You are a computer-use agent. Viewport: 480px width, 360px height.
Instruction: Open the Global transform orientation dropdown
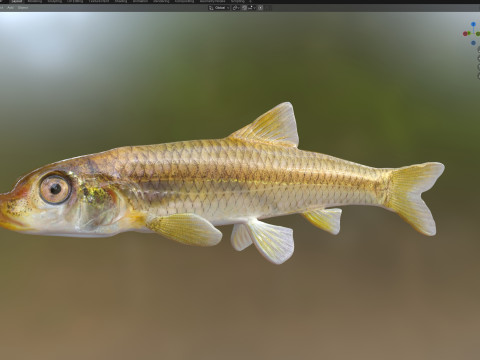219,8
